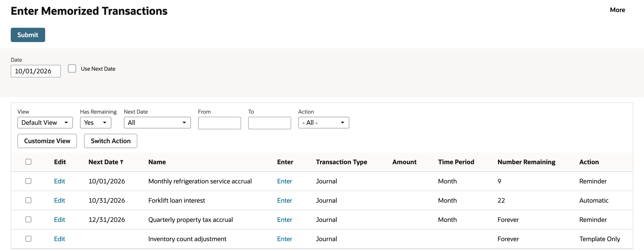Click the 10/31/2026 next date cell
This screenshot has width=644, height=251.
(107, 200)
